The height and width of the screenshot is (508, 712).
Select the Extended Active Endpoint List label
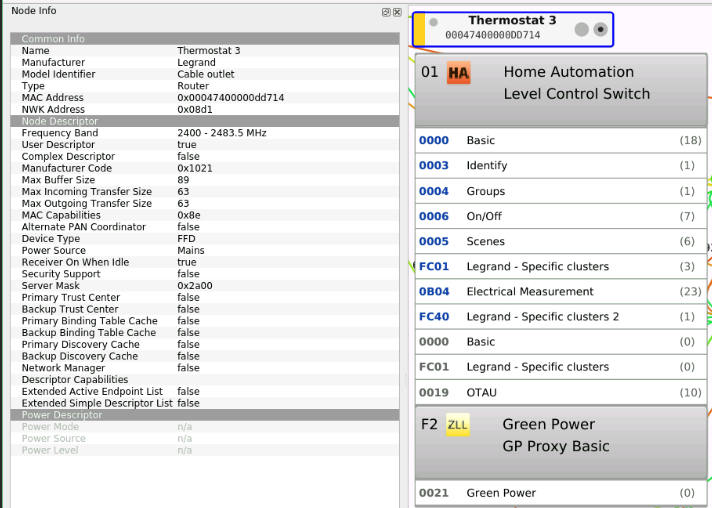click(92, 391)
